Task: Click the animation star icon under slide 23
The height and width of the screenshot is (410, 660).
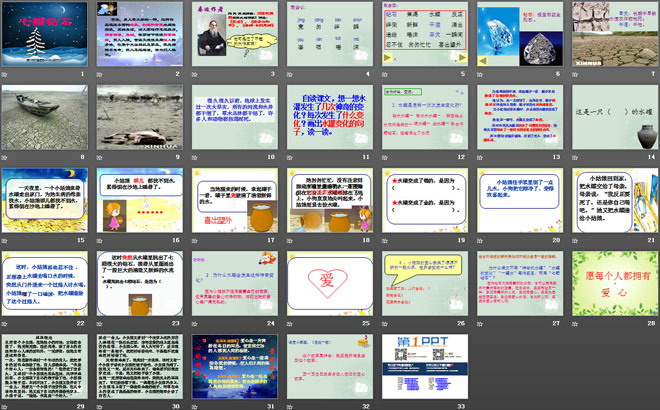Action: point(100,324)
